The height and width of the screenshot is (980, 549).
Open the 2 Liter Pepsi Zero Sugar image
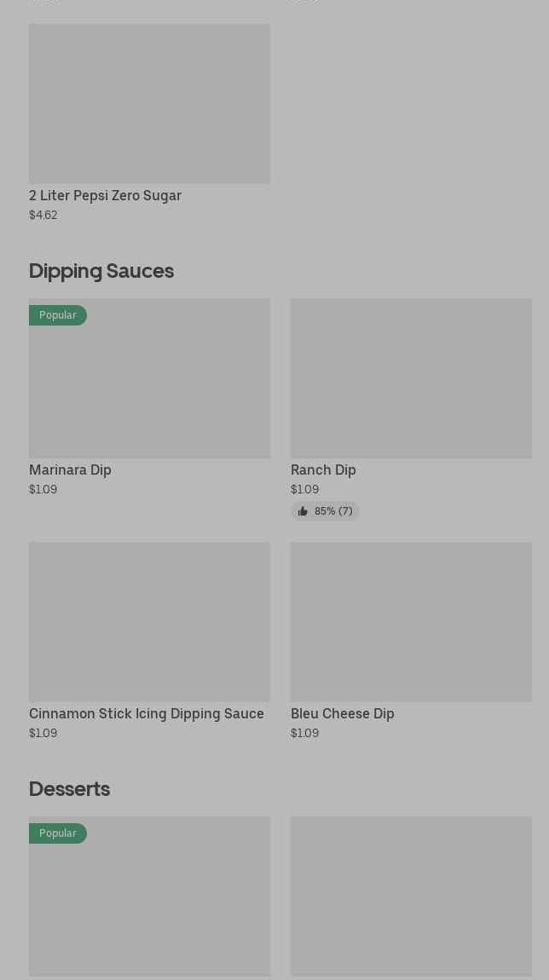pyautogui.click(x=149, y=104)
